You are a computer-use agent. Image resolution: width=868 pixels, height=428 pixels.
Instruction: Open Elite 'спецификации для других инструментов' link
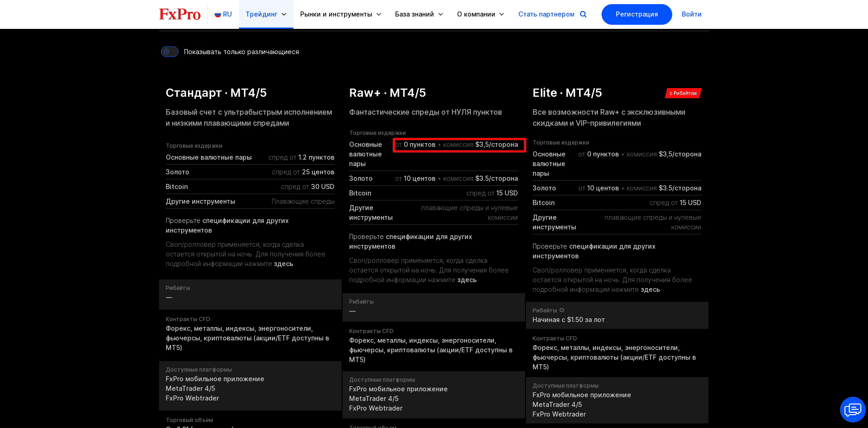(594, 251)
